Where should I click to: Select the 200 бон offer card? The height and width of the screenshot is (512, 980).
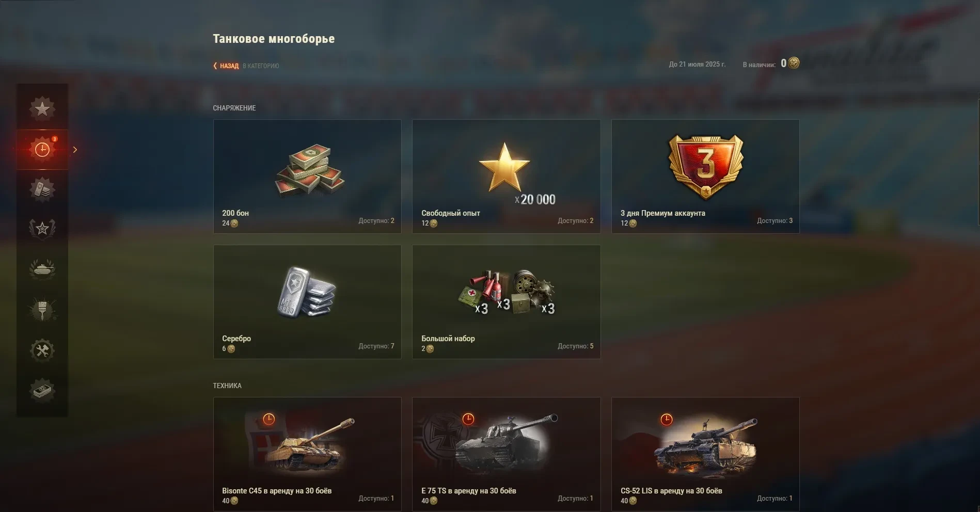pos(307,177)
